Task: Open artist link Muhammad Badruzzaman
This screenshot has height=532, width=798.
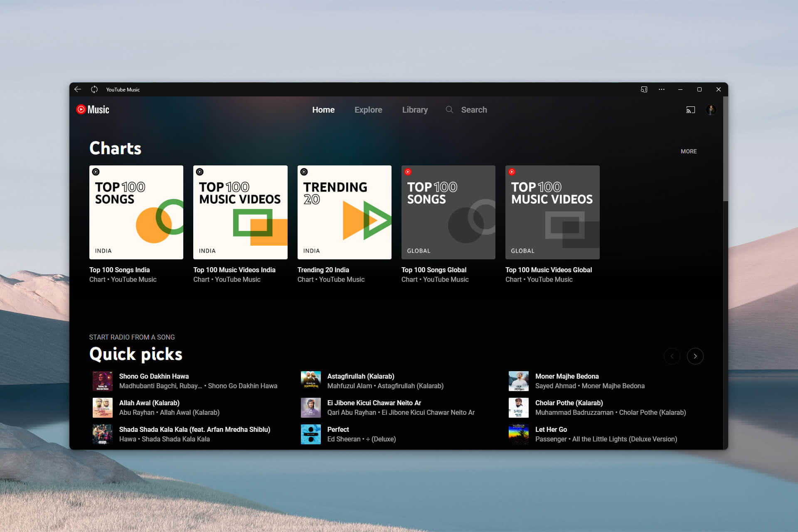Action: click(x=574, y=412)
